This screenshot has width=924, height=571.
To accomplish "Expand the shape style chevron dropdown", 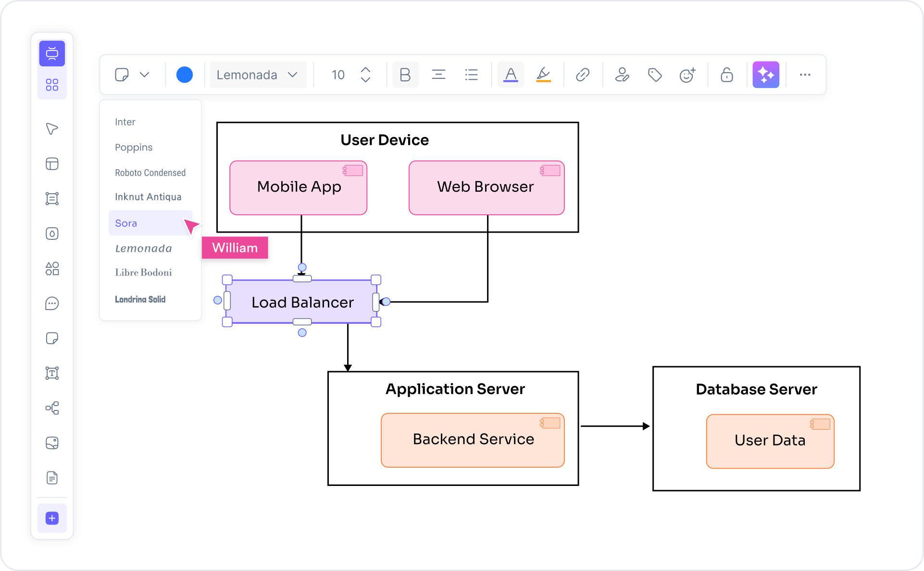I will [x=145, y=74].
